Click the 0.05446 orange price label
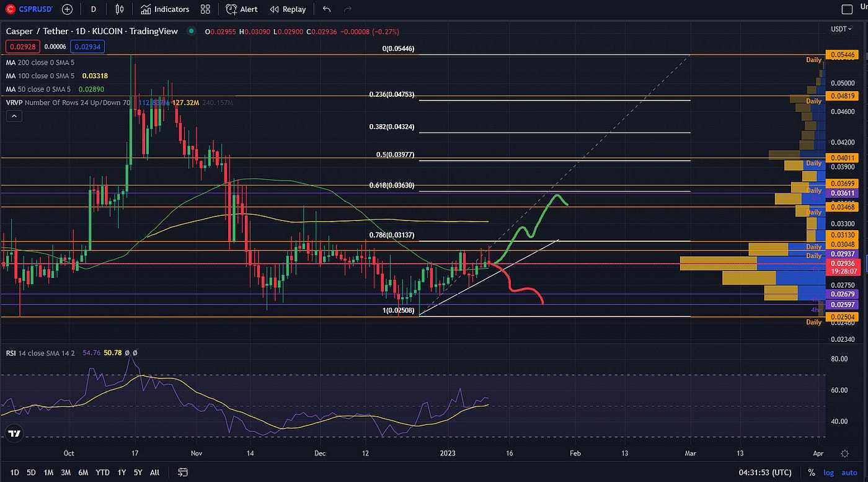The width and height of the screenshot is (868, 482). pyautogui.click(x=842, y=55)
